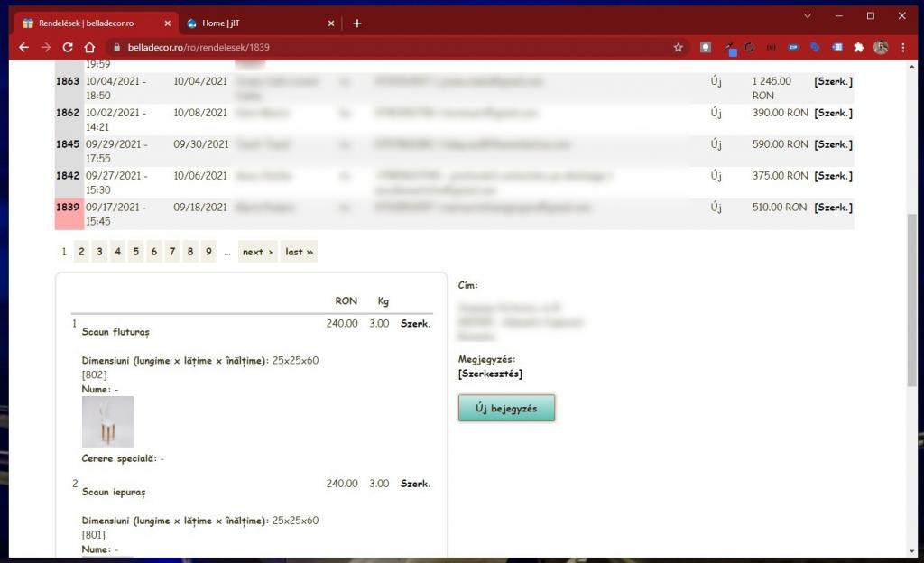Open the Scaun fluturaș product thumbnail
The image size is (924, 563).
tap(107, 421)
